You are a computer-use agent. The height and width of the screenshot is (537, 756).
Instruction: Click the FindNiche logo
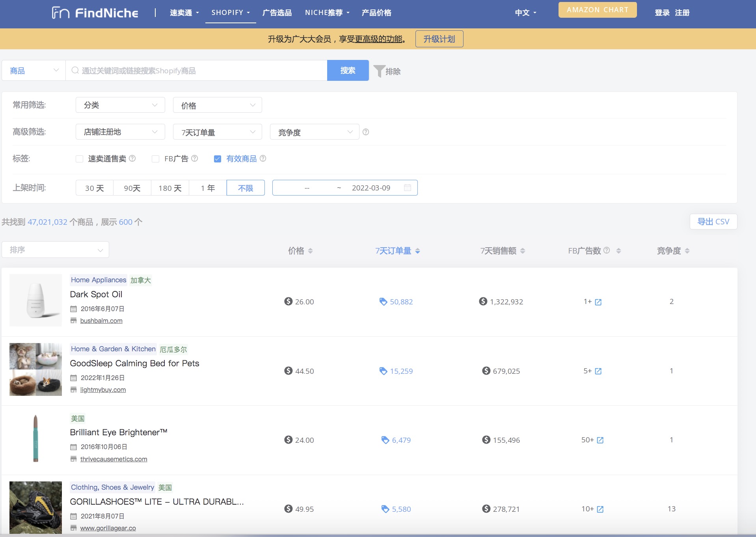[x=95, y=13]
